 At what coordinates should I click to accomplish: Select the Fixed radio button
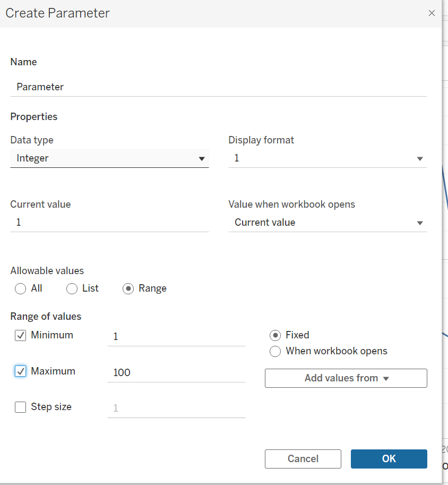point(275,335)
